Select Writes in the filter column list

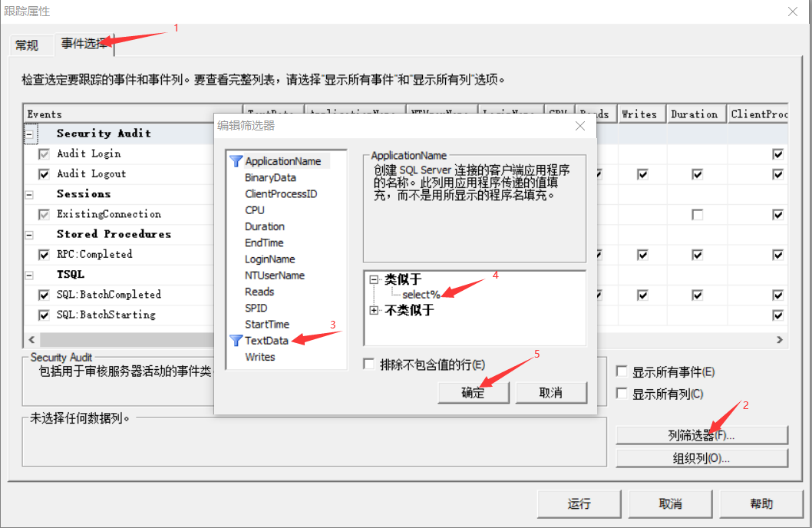(x=260, y=357)
